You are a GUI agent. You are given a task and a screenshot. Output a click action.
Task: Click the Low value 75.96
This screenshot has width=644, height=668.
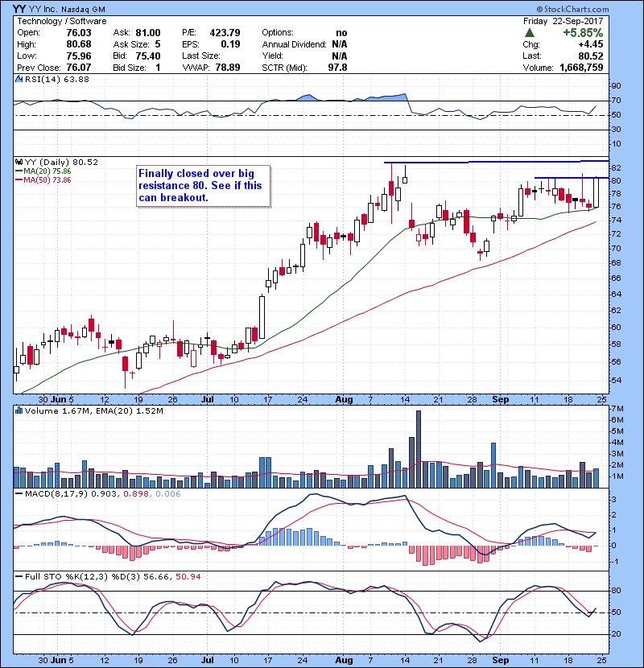pyautogui.click(x=79, y=56)
